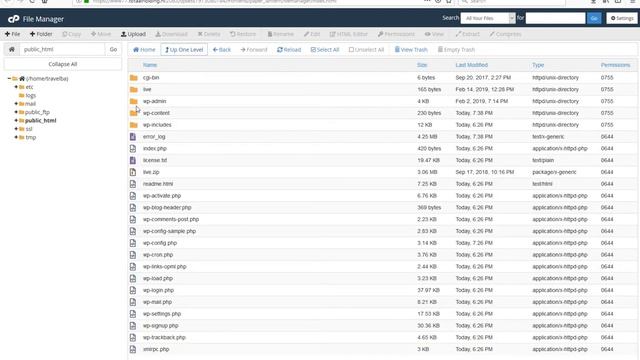Click the Rename toolbar button
The image size is (640, 360).
[280, 34]
